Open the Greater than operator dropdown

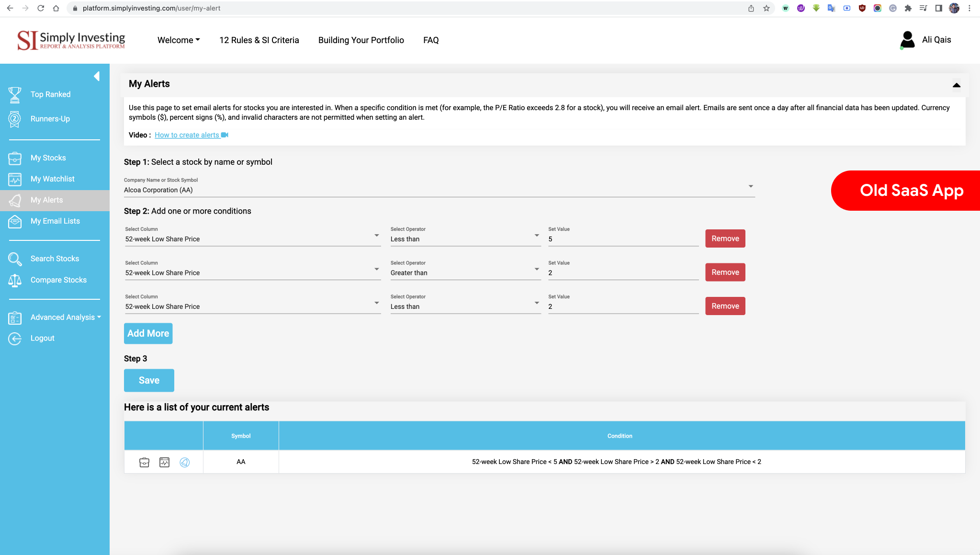(x=465, y=272)
